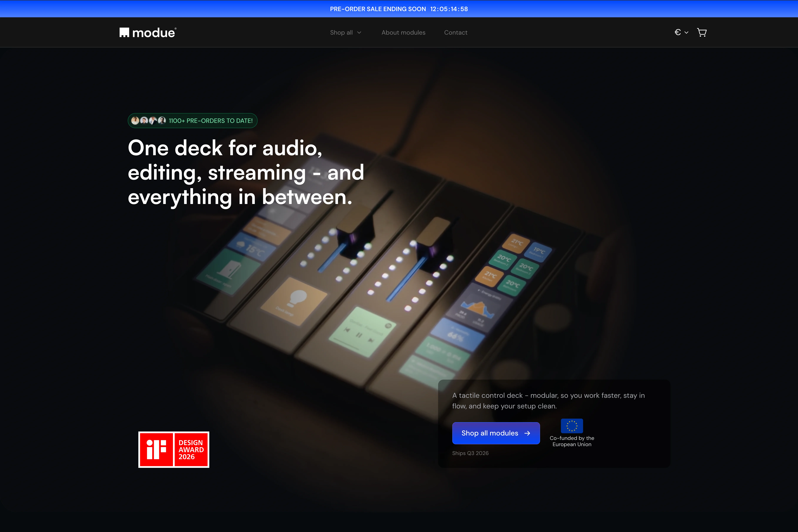The image size is (798, 532).
Task: Click the European Union flag icon
Action: coord(572,426)
